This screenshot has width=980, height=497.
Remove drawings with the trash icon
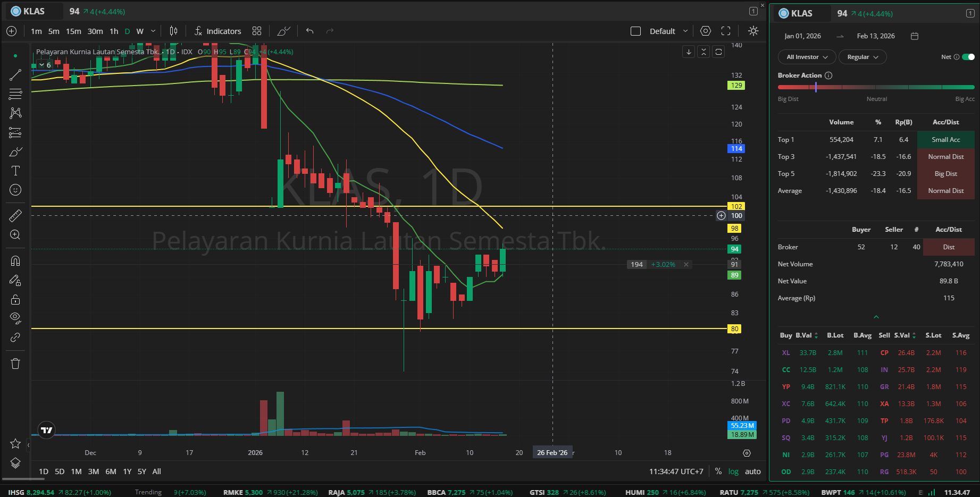pyautogui.click(x=15, y=364)
